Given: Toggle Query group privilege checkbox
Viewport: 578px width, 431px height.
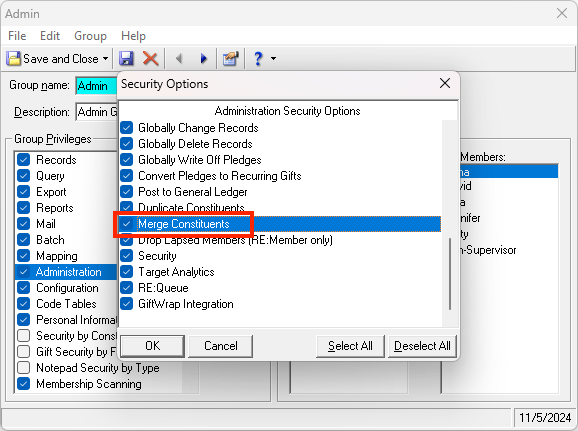Looking at the screenshot, I should pos(24,175).
